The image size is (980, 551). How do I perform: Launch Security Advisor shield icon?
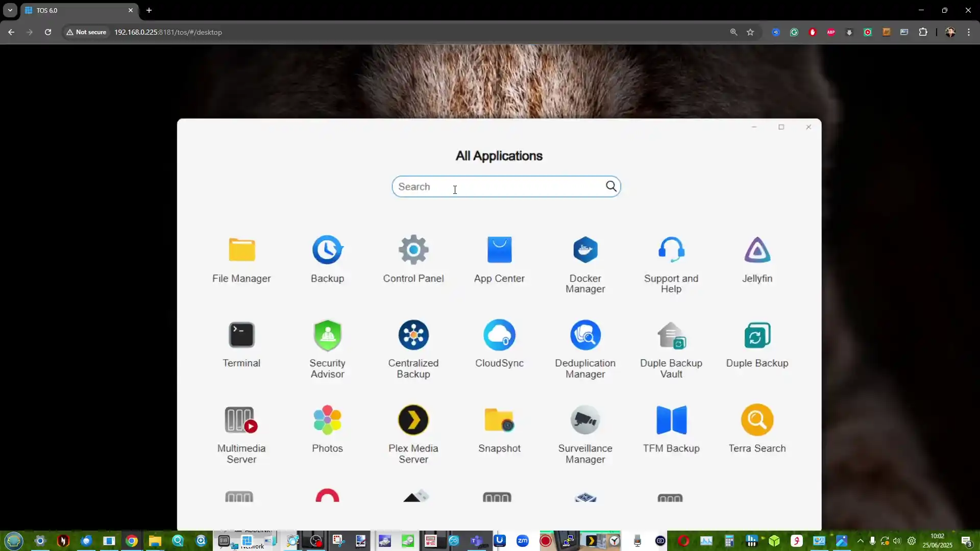coord(327,335)
